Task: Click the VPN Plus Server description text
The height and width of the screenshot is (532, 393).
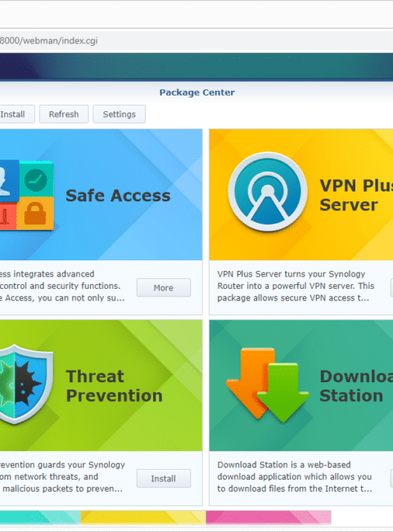Action: [296, 286]
